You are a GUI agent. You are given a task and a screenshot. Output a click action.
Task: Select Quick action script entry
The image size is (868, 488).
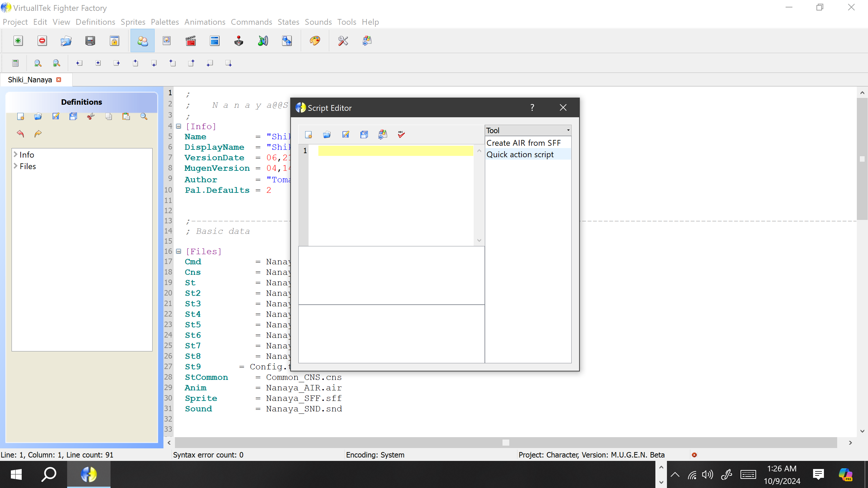point(520,155)
